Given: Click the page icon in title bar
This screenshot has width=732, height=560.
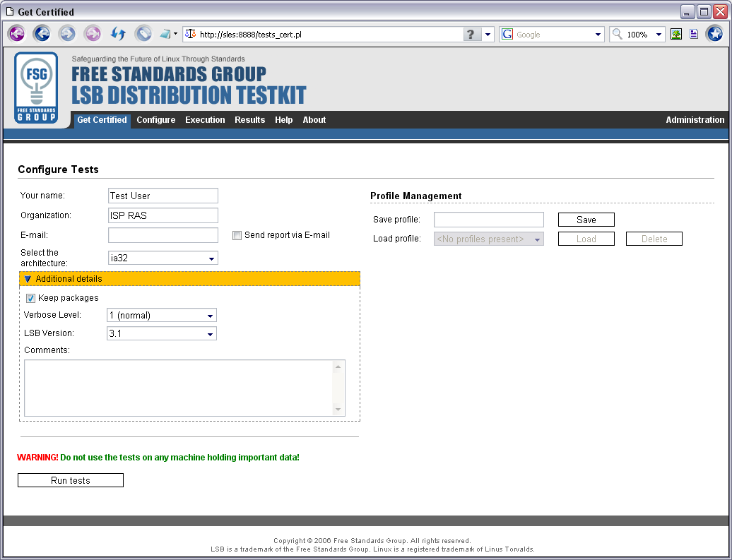Looking at the screenshot, I should coord(10,12).
